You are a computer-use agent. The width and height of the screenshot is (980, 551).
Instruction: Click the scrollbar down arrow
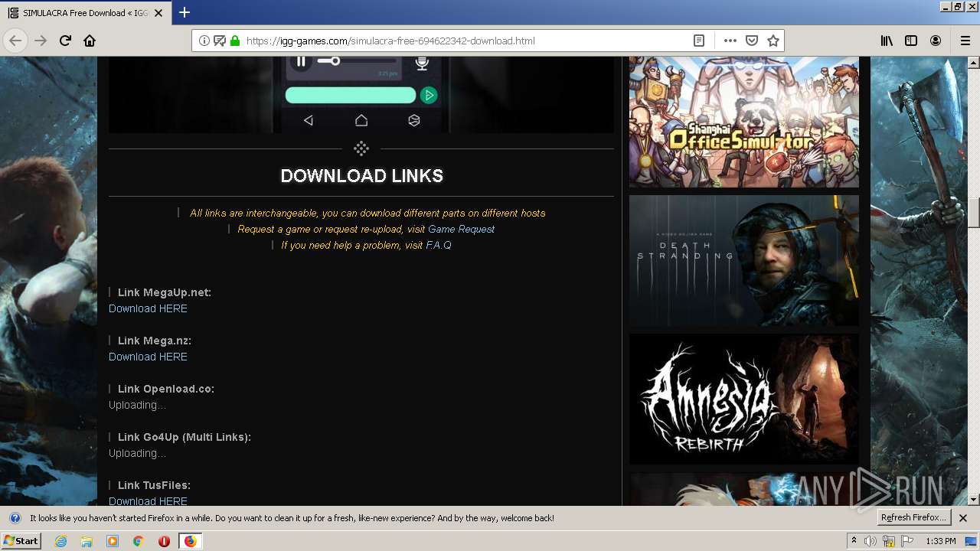click(974, 499)
